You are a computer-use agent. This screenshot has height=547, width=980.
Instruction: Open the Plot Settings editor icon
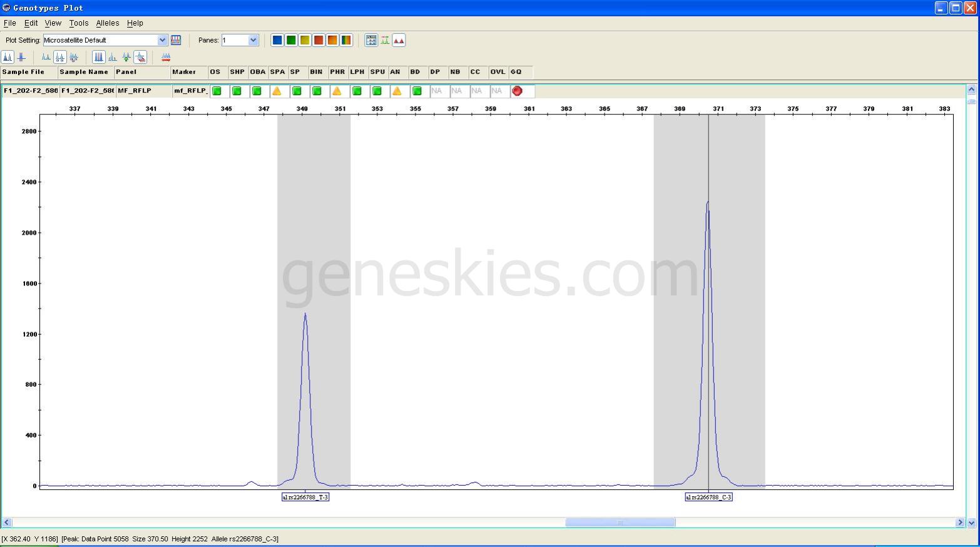tap(176, 40)
